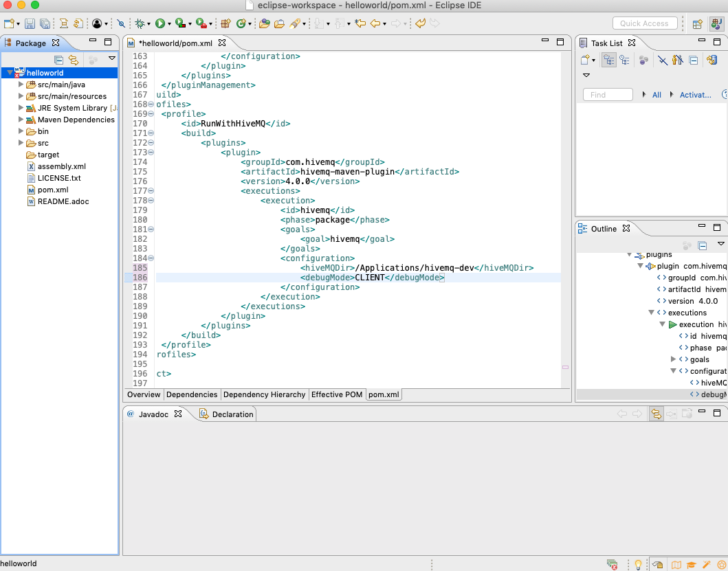Viewport: 728px width, 571px height.
Task: Switch to the Dependency Hierarchy tab
Action: (264, 394)
